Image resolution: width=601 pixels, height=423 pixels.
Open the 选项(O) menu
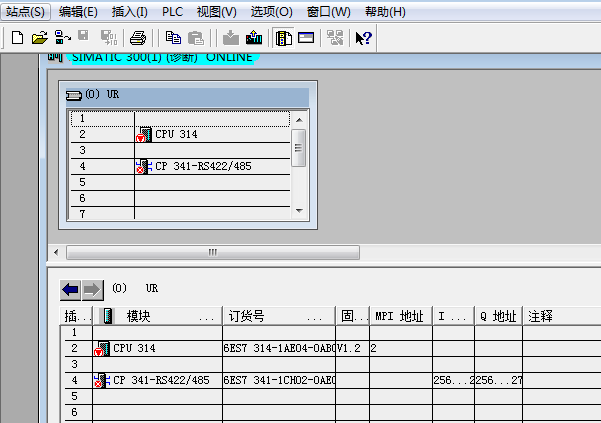click(271, 12)
